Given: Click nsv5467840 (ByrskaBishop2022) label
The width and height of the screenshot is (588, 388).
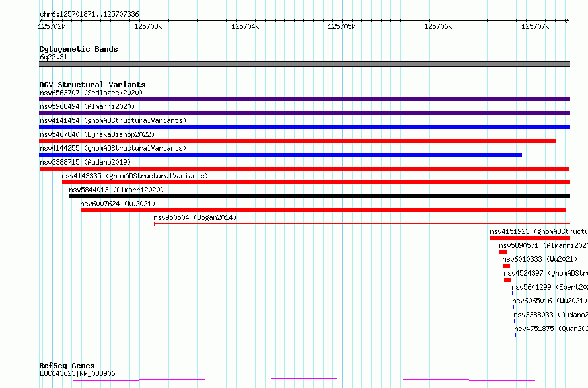Looking at the screenshot, I should coord(97,134).
